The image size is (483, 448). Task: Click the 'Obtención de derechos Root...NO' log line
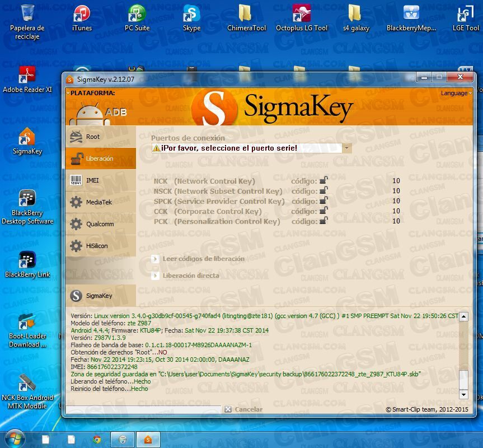point(119,352)
